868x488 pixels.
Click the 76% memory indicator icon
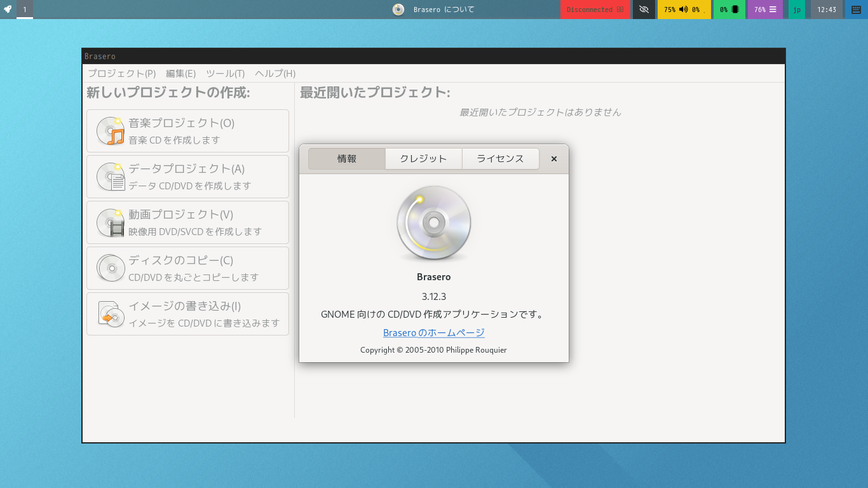click(773, 10)
